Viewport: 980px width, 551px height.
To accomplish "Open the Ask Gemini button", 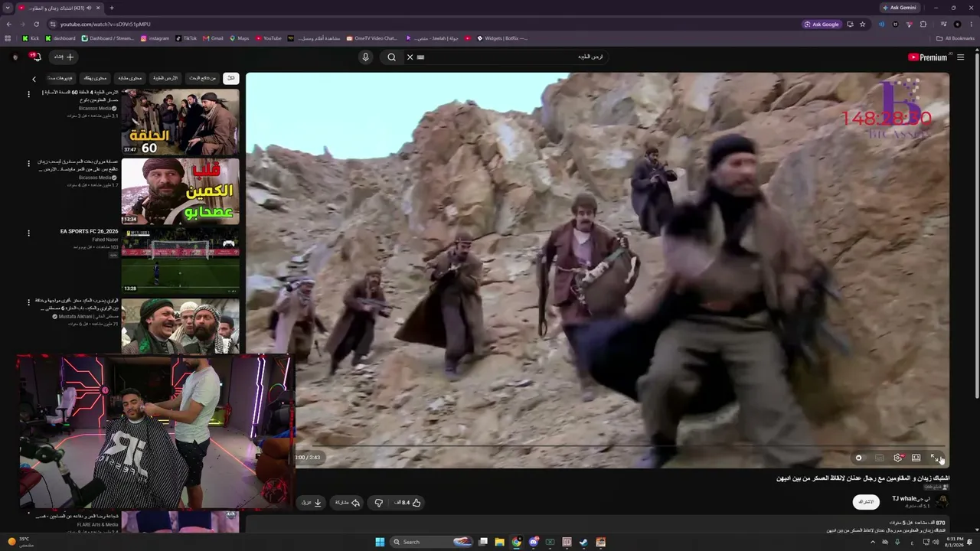I will (x=900, y=8).
